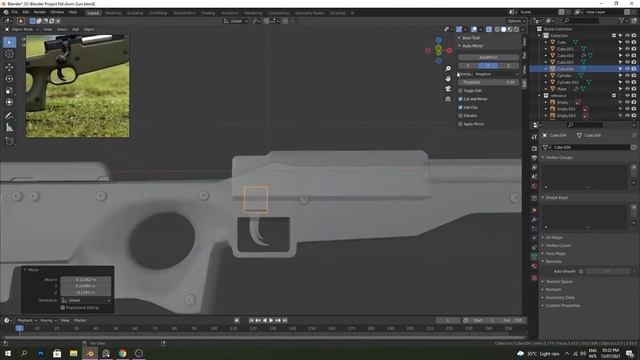Viewport: 640px width, 360px height.
Task: Open the File menu
Action: coord(15,13)
